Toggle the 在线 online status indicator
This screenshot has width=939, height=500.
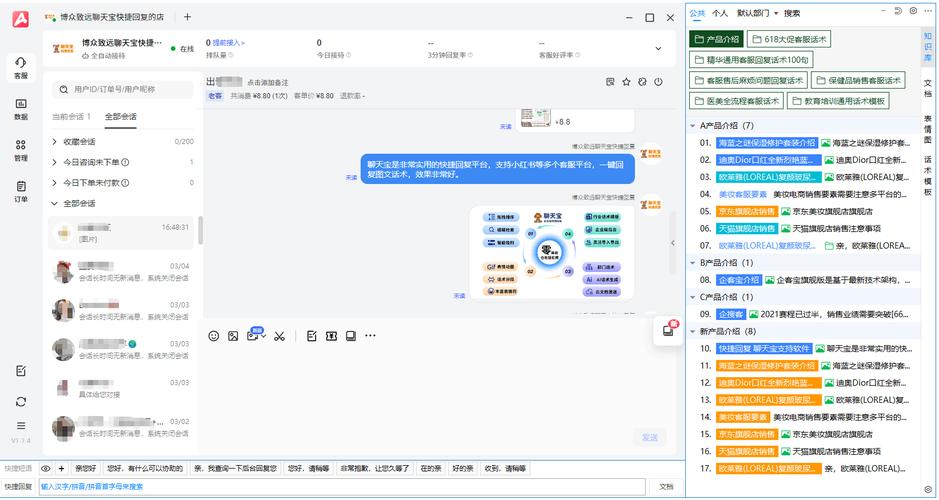[x=182, y=48]
